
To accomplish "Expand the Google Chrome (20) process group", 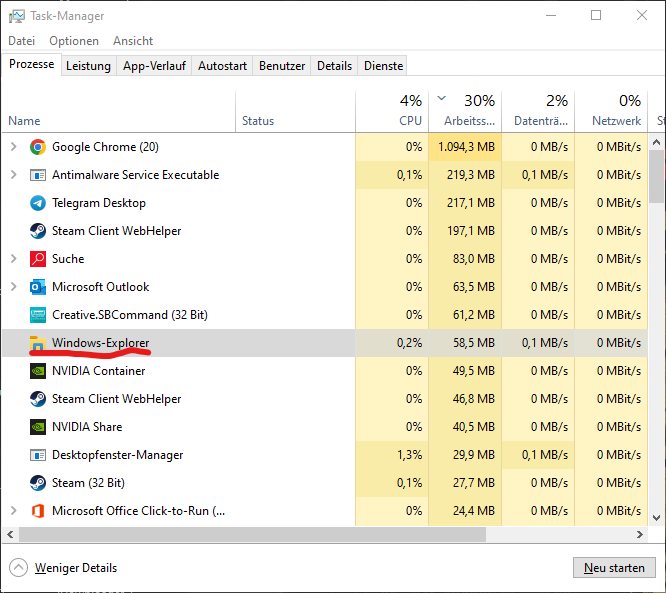I will click(14, 147).
